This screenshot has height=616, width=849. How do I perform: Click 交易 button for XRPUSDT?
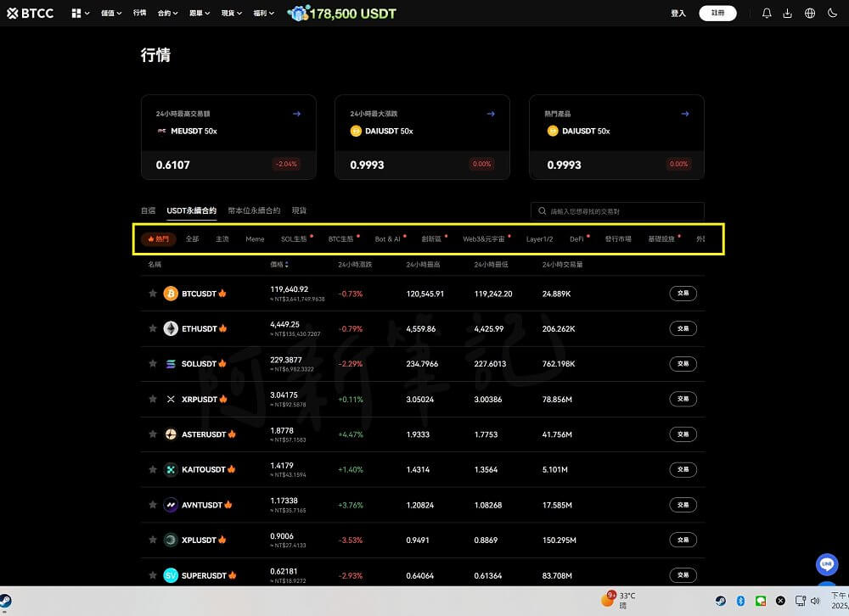683,399
